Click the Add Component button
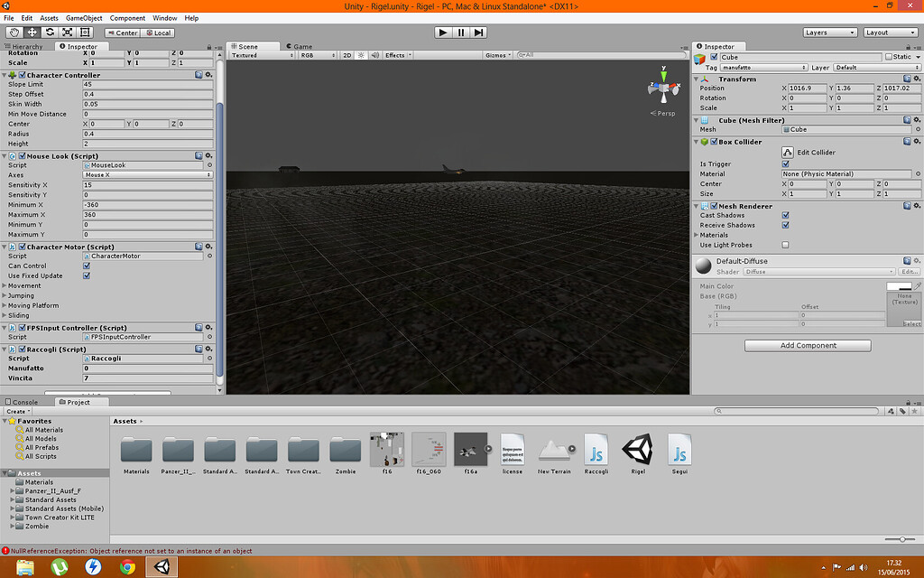 pyautogui.click(x=807, y=345)
